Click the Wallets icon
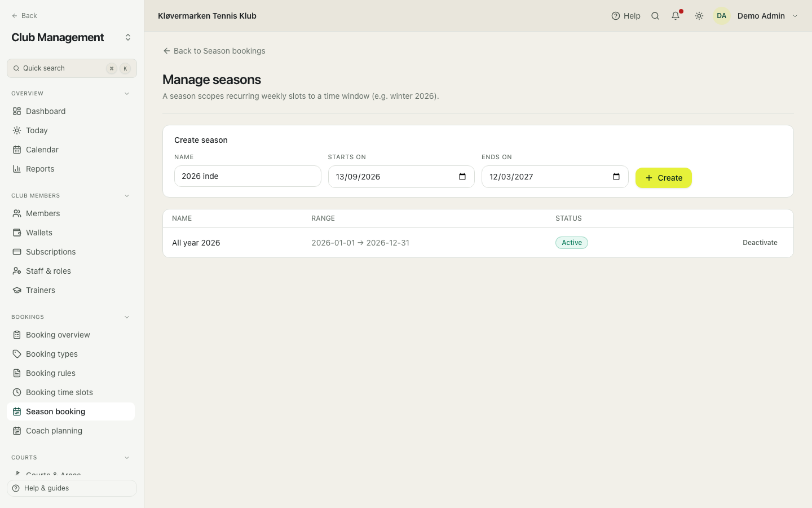The height and width of the screenshot is (508, 812). (17, 233)
